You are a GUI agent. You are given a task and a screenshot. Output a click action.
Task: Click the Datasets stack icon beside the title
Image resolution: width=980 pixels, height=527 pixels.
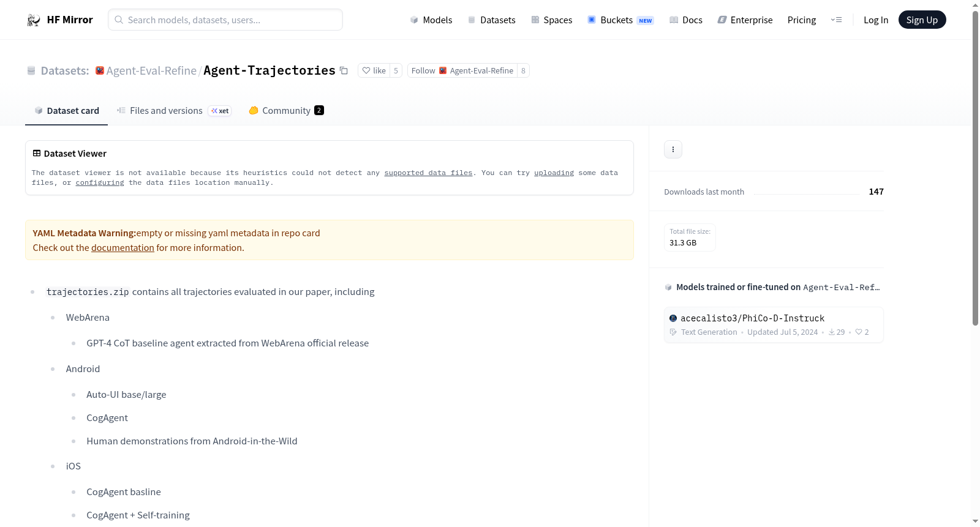pos(31,71)
